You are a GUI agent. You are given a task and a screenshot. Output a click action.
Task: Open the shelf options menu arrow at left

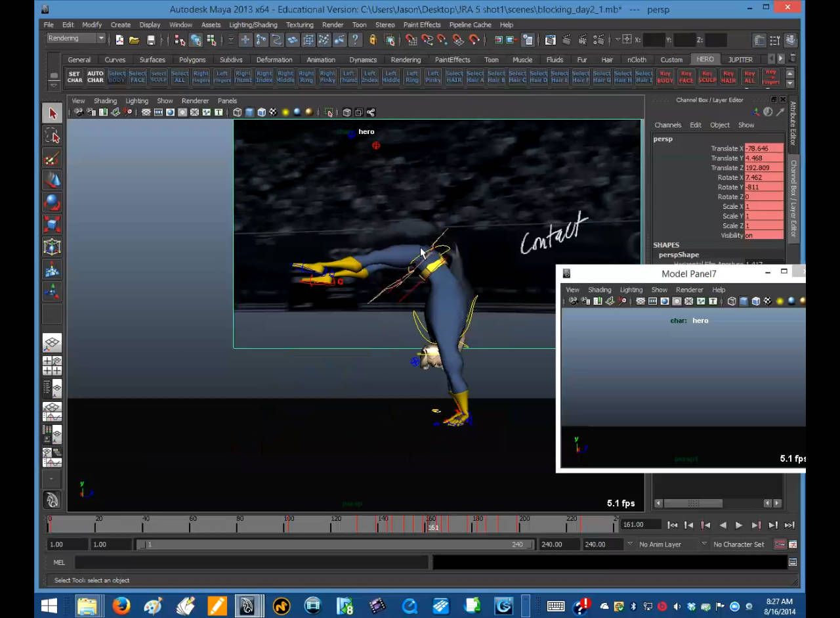[54, 86]
